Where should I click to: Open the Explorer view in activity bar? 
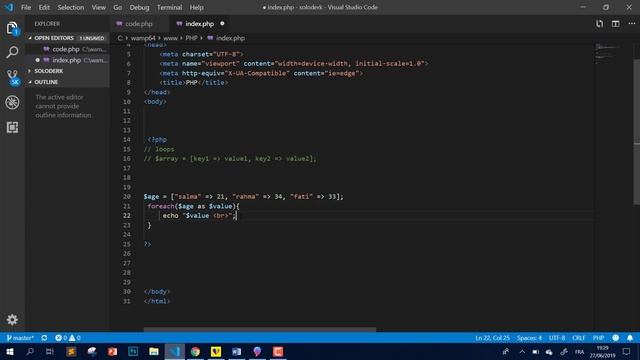coord(12,29)
